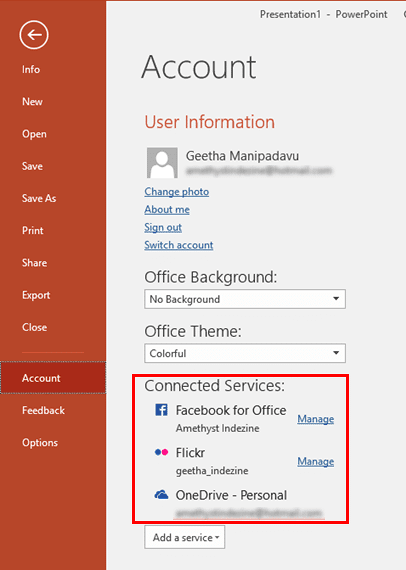Image resolution: width=406 pixels, height=570 pixels.
Task: Click the back arrow circle button
Action: coord(34,35)
